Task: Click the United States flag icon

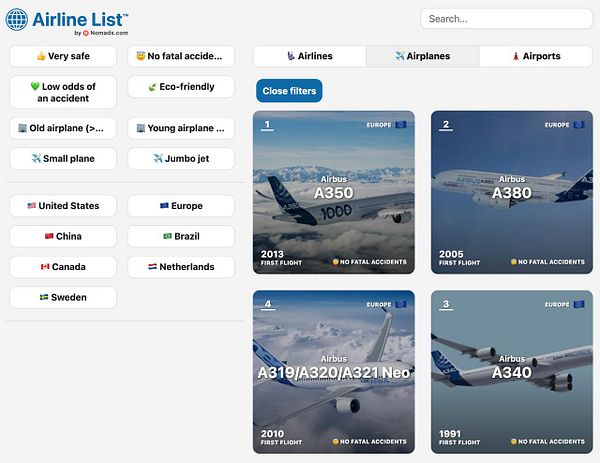Action: (x=32, y=206)
